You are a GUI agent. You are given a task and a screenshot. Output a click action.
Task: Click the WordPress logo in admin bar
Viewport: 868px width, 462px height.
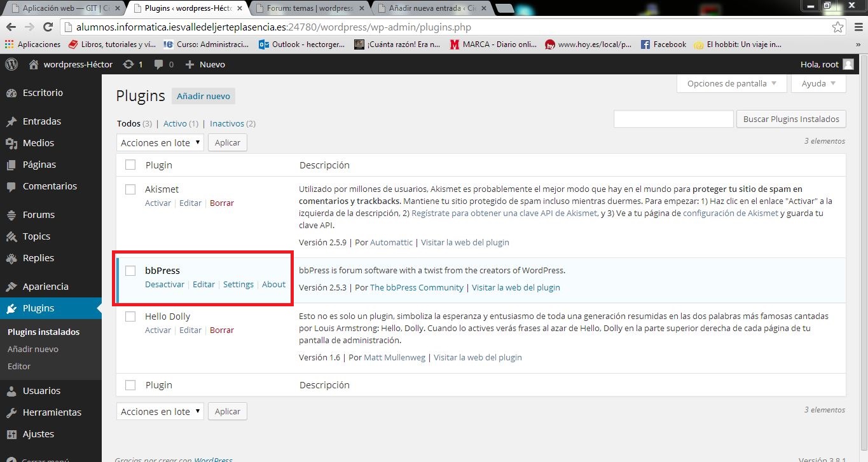[x=11, y=64]
